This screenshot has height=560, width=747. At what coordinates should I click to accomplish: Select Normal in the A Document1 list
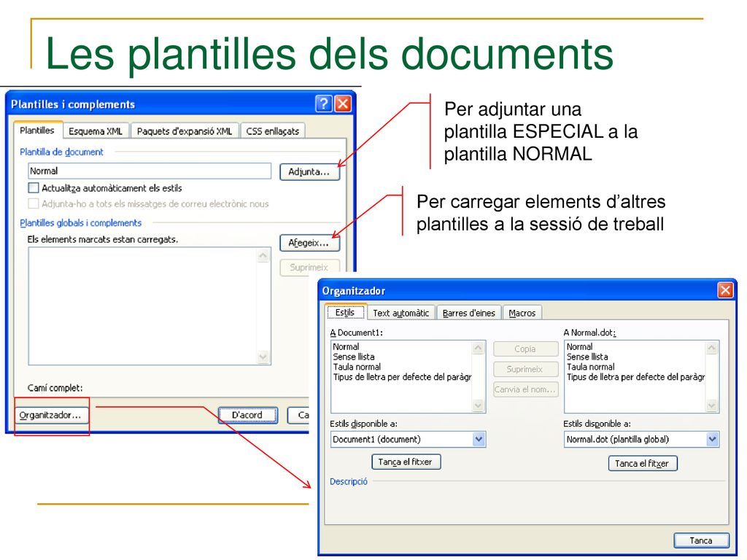[346, 346]
